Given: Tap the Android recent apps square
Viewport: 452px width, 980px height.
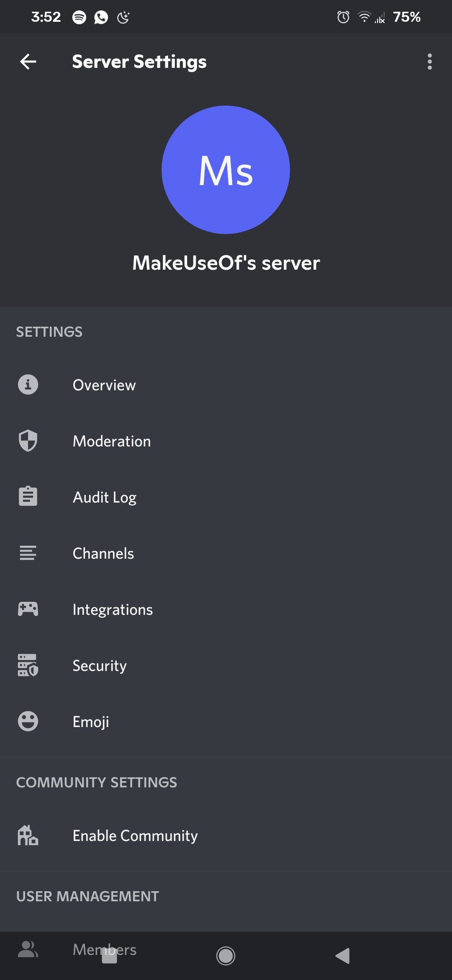Looking at the screenshot, I should point(109,956).
